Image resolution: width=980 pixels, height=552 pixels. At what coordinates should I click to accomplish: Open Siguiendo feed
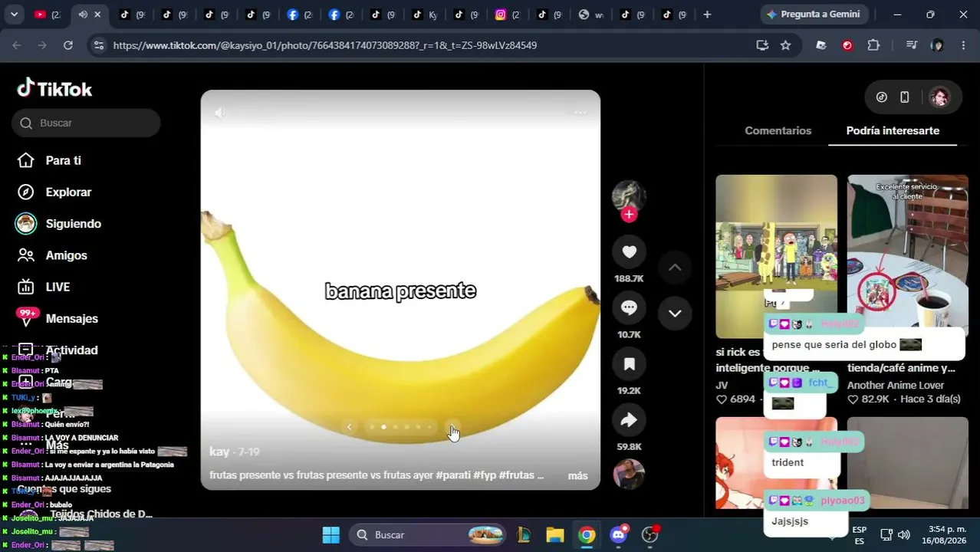click(x=73, y=224)
